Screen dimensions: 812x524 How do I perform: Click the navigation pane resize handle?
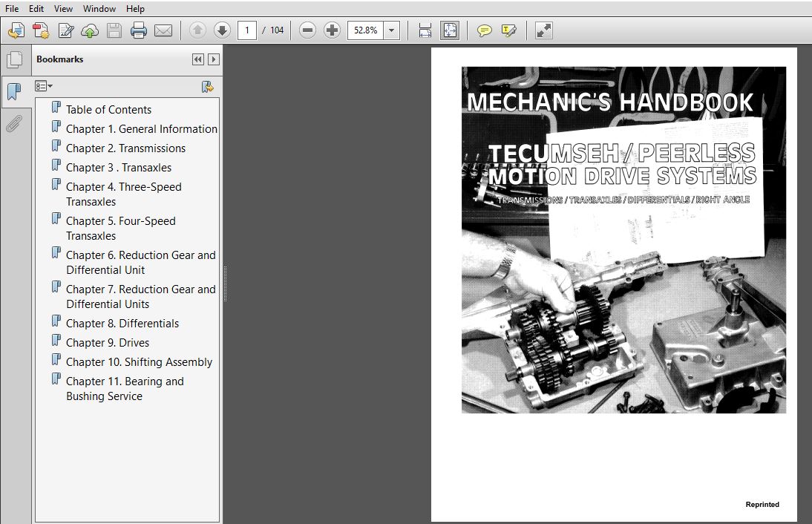225,284
